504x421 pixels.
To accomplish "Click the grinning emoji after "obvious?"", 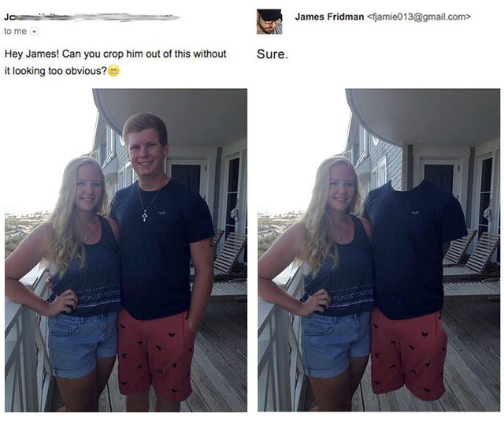I will pos(113,70).
